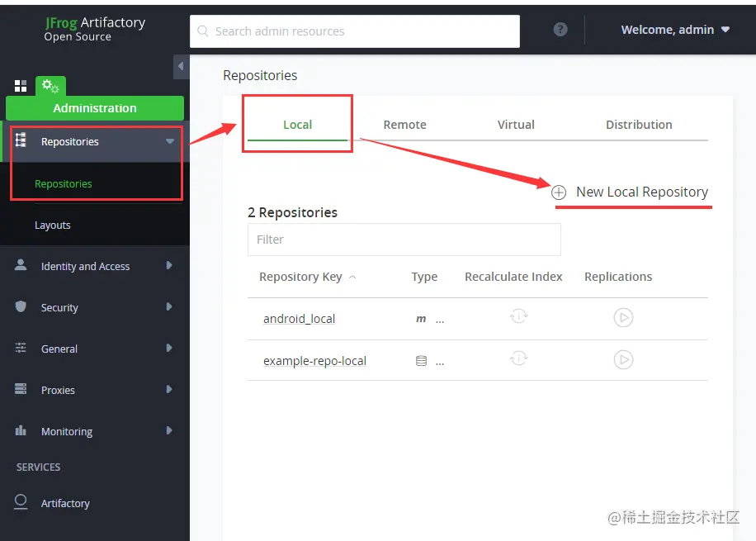Click the Repositories tree icon in sidebar

pos(21,140)
